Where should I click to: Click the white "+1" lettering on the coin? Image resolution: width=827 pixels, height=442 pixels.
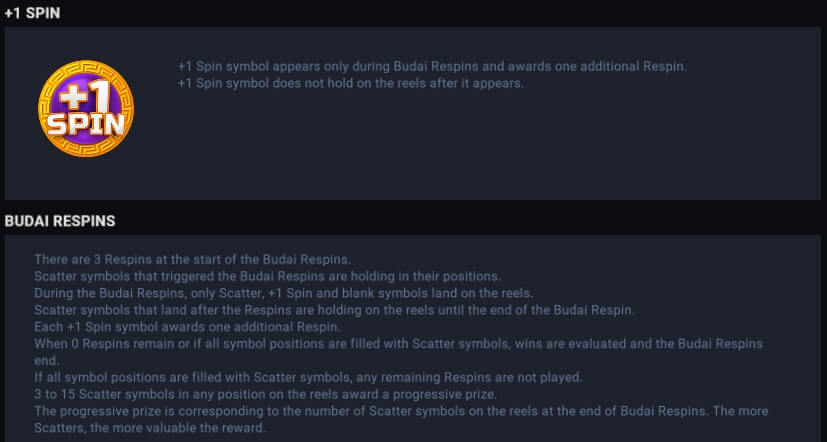point(84,95)
